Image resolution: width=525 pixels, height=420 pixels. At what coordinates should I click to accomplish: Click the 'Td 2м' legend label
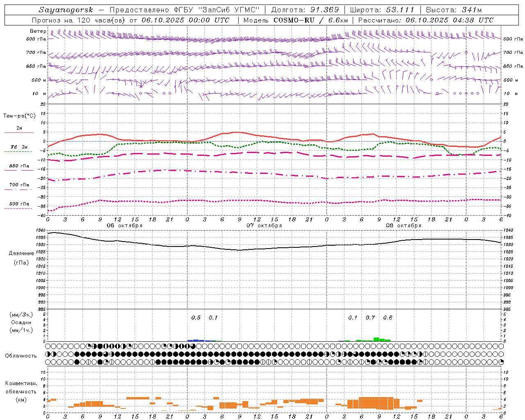pyautogui.click(x=19, y=147)
